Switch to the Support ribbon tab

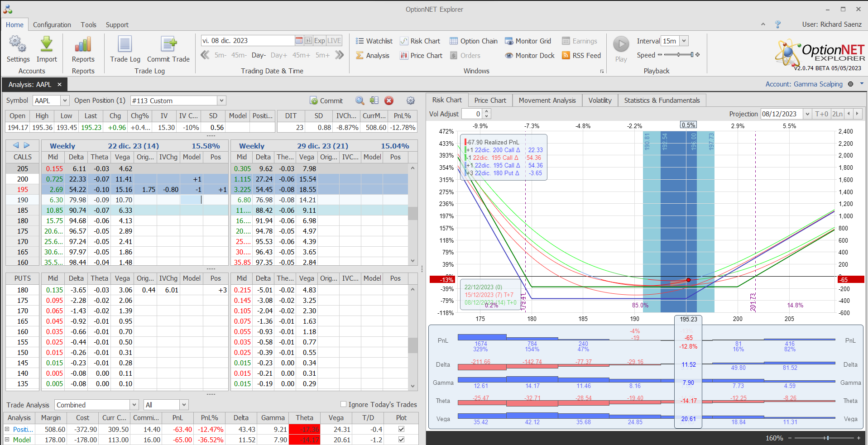117,25
